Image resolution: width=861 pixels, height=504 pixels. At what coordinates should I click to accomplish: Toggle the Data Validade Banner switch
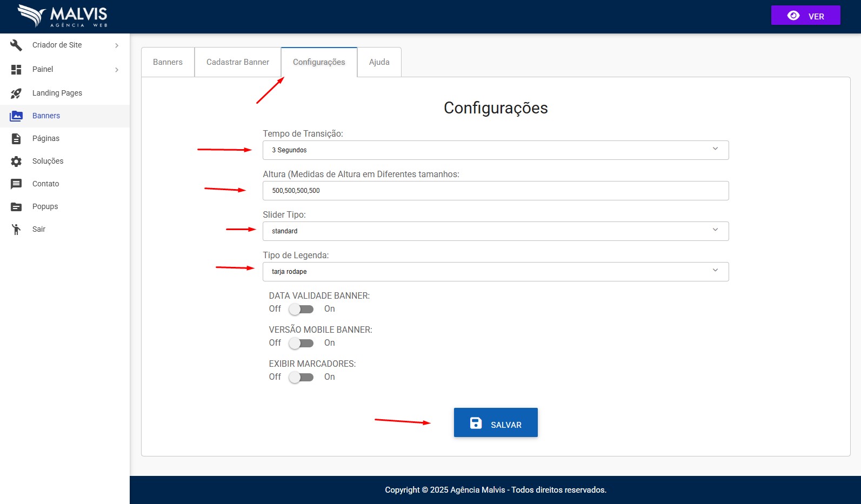(x=301, y=310)
